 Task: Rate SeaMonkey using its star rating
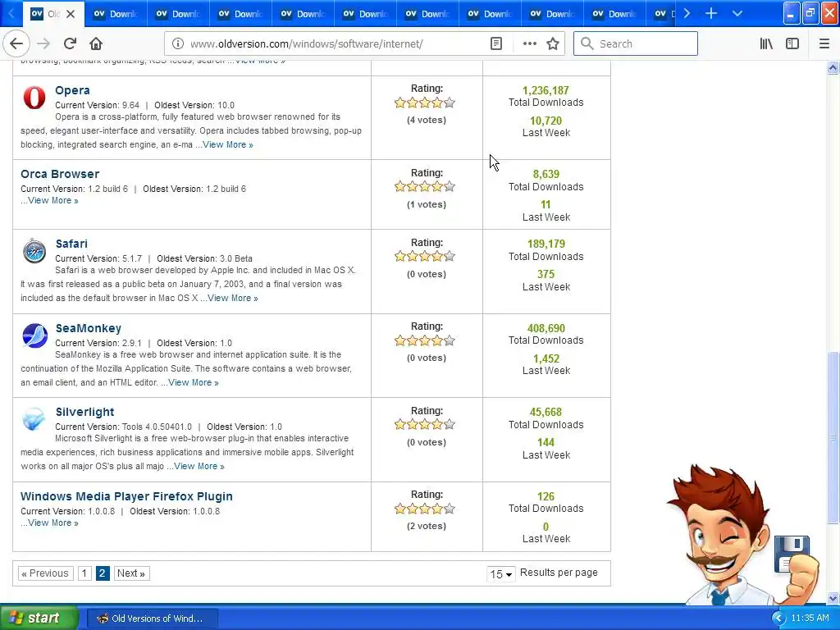pyautogui.click(x=425, y=340)
